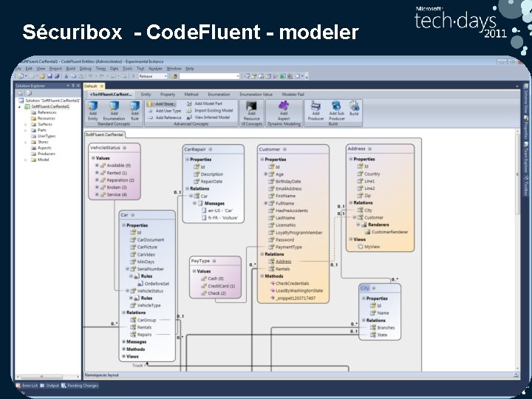Screen dimensions: 532x399
Task: Open the Build menu
Action: pyautogui.click(x=71, y=69)
